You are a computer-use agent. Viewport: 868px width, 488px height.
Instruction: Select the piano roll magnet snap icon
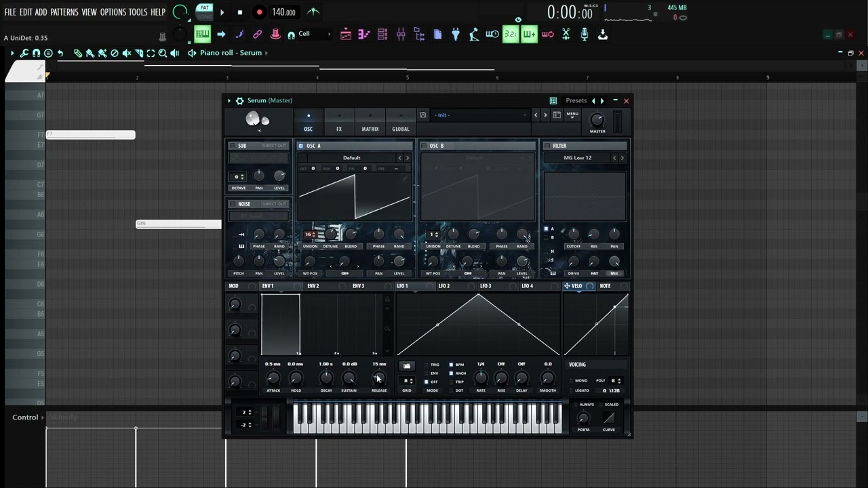tap(35, 53)
